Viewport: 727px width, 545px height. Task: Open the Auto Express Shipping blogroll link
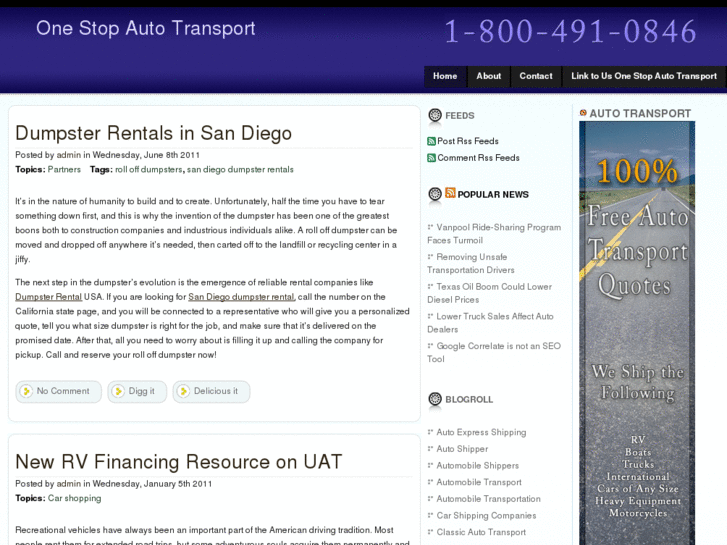click(x=481, y=433)
